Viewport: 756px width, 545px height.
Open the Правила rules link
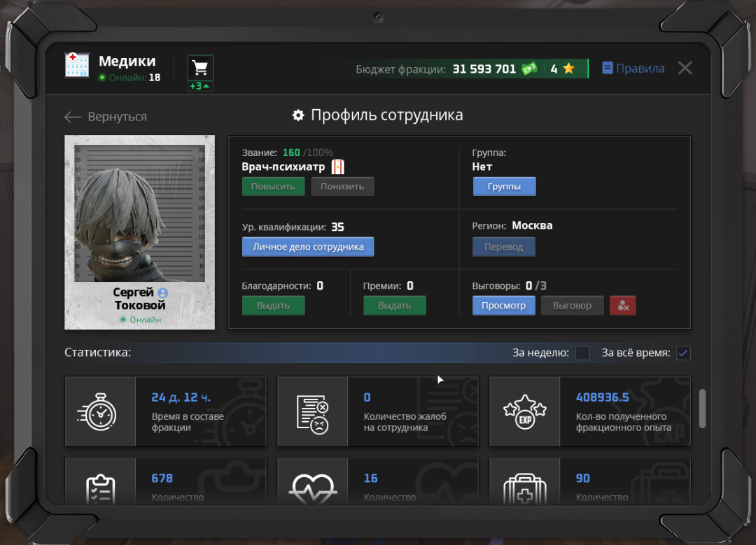633,68
